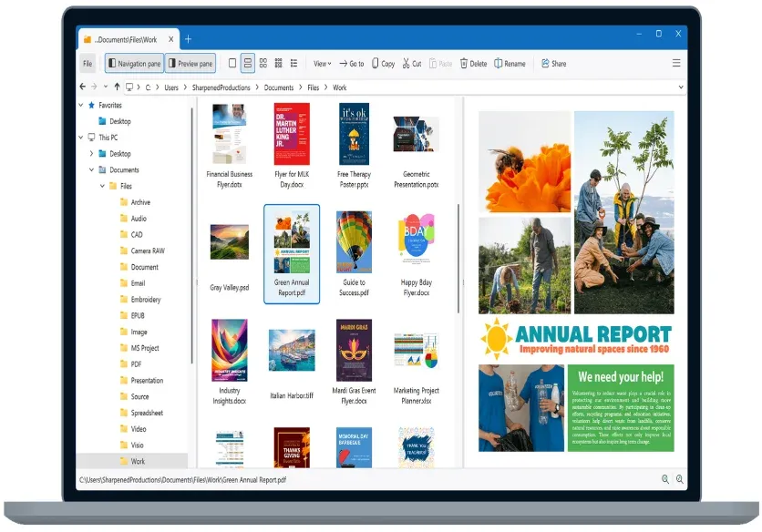The image size is (762, 532).
Task: Click the file list vertical scrollbar
Action: click(x=458, y=259)
